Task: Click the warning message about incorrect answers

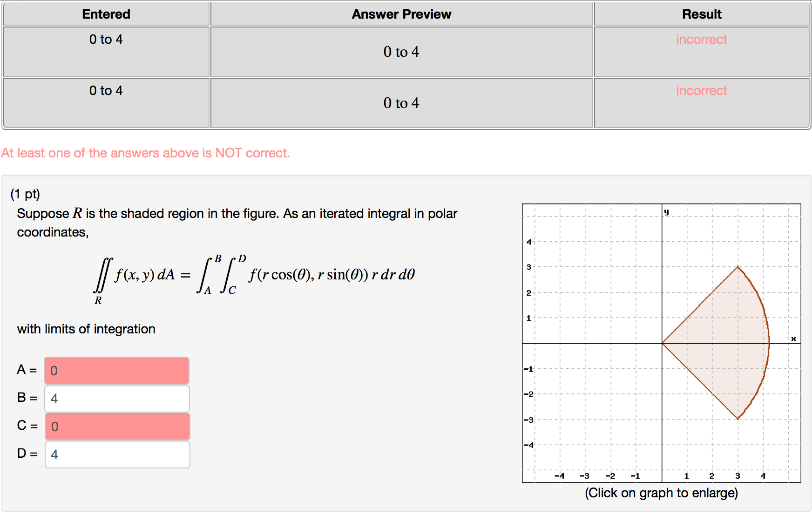Action: click(145, 152)
